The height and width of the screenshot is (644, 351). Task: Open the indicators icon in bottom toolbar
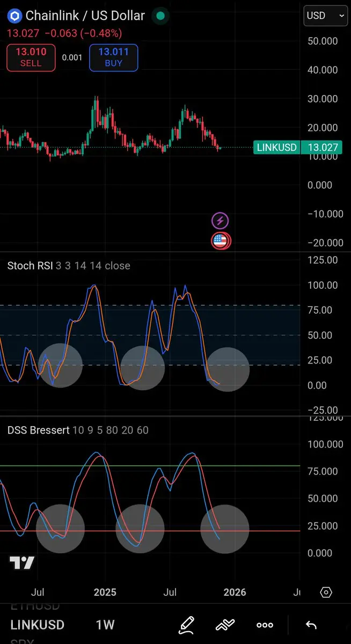tap(226, 625)
